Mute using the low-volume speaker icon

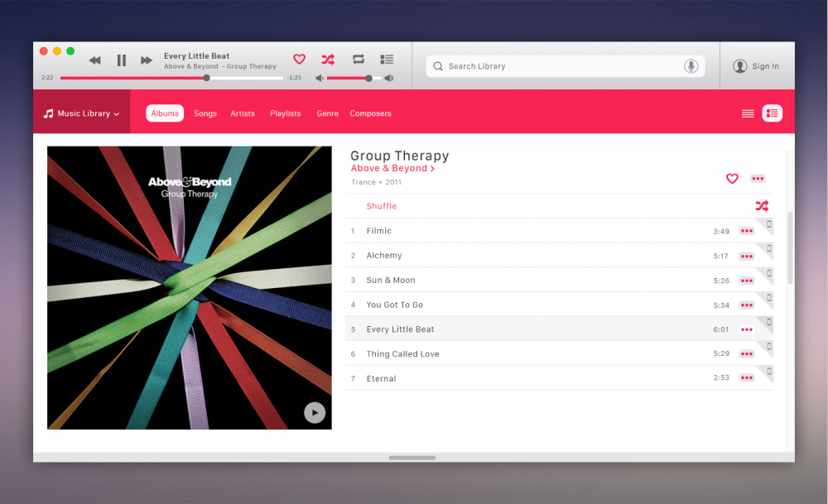(320, 78)
